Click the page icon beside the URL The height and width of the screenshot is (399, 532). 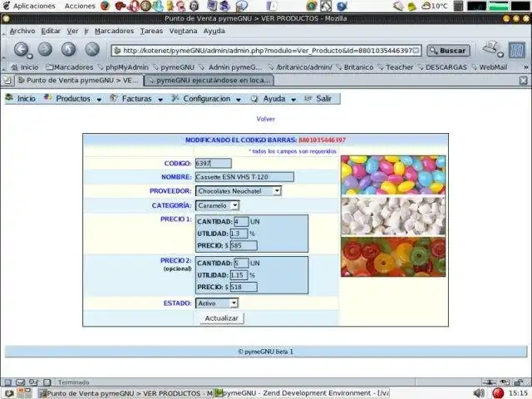117,51
